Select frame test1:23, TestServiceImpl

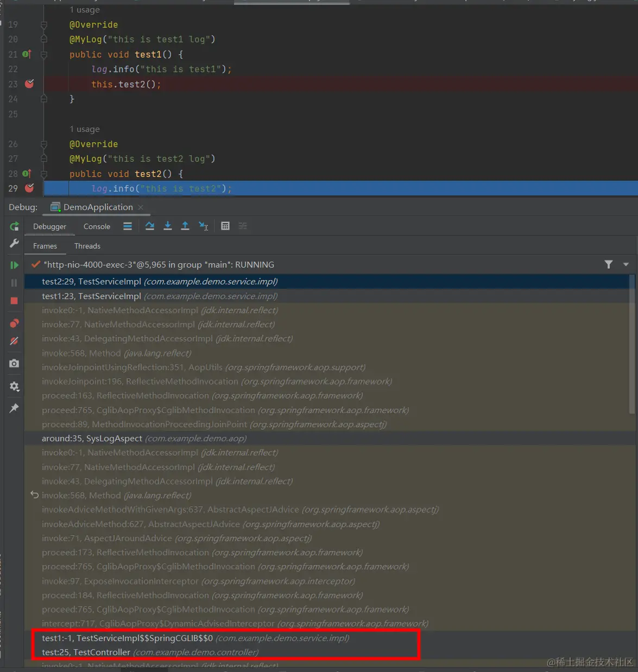tap(326, 296)
